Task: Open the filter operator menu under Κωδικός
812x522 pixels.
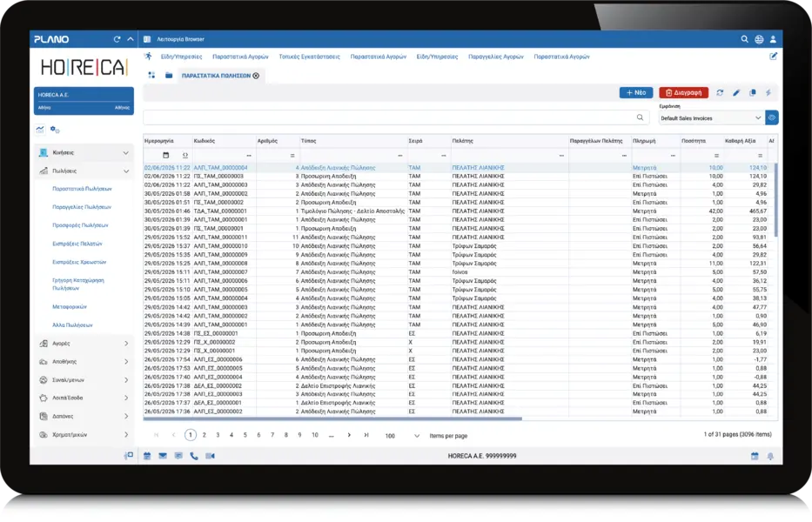Action: pos(249,156)
